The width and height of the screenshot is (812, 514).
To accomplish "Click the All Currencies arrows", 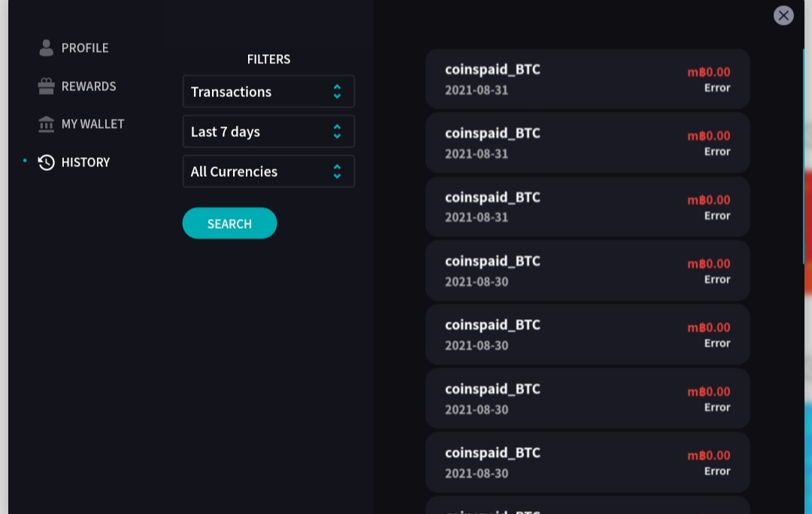I will (x=337, y=172).
